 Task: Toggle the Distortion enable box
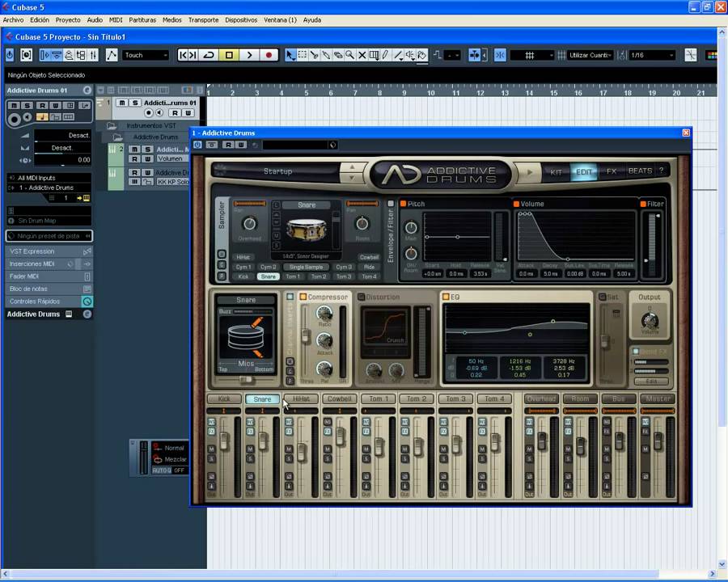[362, 297]
